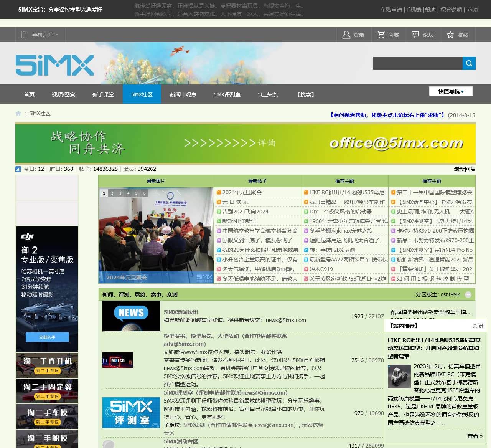
Task: Open the 冬季毕棚沟jkmax穿越之旅 post
Action: [341, 231]
